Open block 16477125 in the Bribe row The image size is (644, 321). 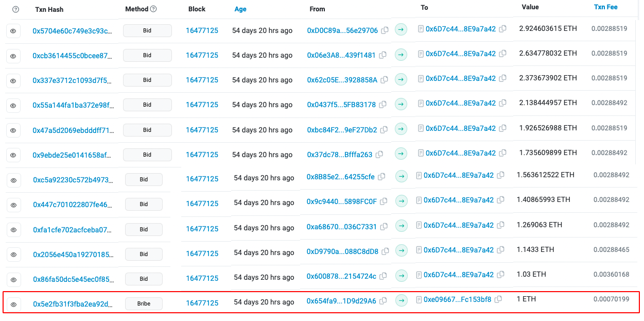click(202, 303)
